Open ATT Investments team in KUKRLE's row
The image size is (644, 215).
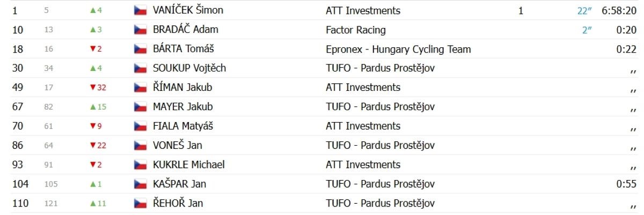pyautogui.click(x=363, y=165)
